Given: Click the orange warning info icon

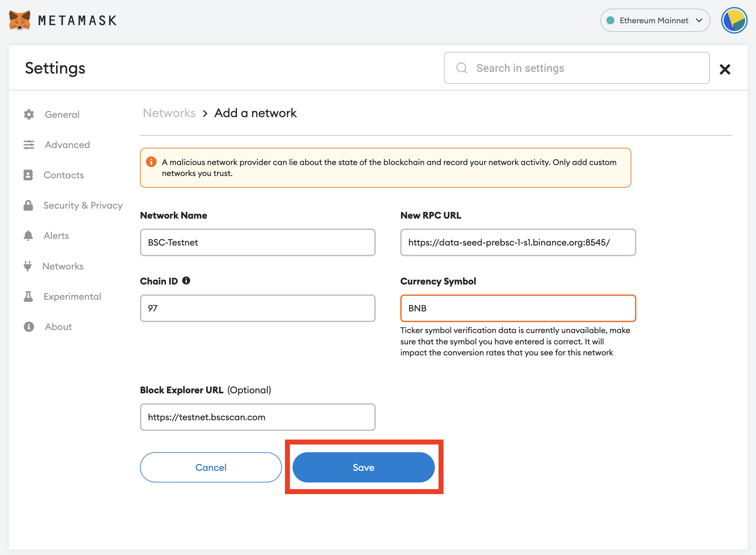Looking at the screenshot, I should (151, 162).
